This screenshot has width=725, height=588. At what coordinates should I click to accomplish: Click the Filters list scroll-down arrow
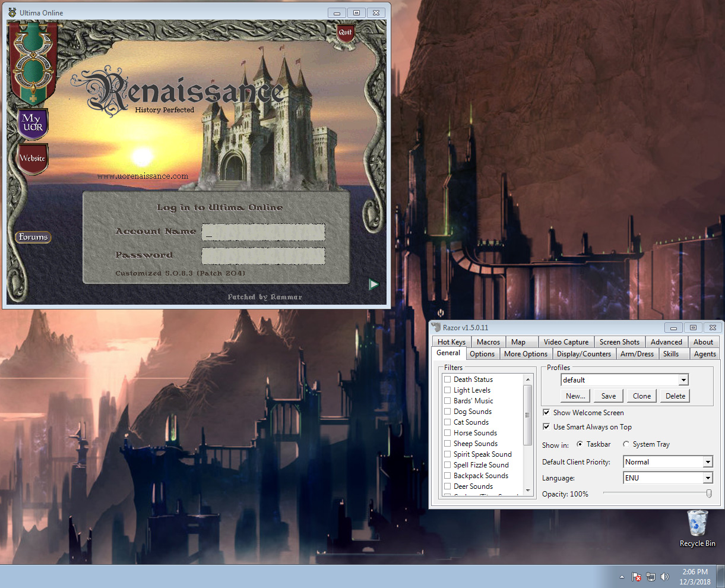(527, 491)
